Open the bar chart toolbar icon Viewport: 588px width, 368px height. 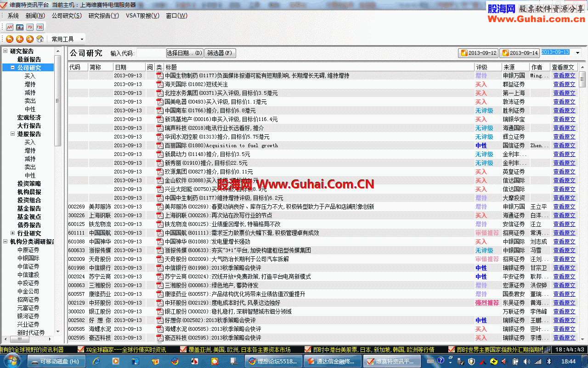click(20, 27)
